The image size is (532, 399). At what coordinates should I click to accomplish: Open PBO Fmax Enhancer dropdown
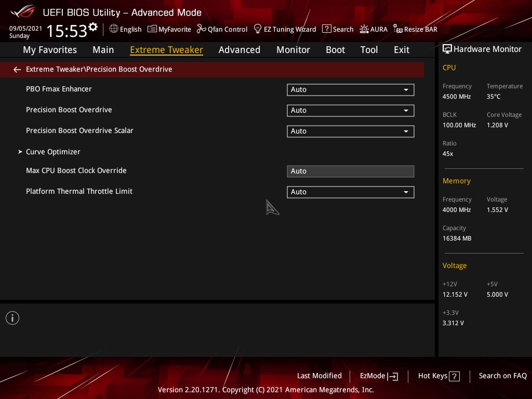coord(351,90)
